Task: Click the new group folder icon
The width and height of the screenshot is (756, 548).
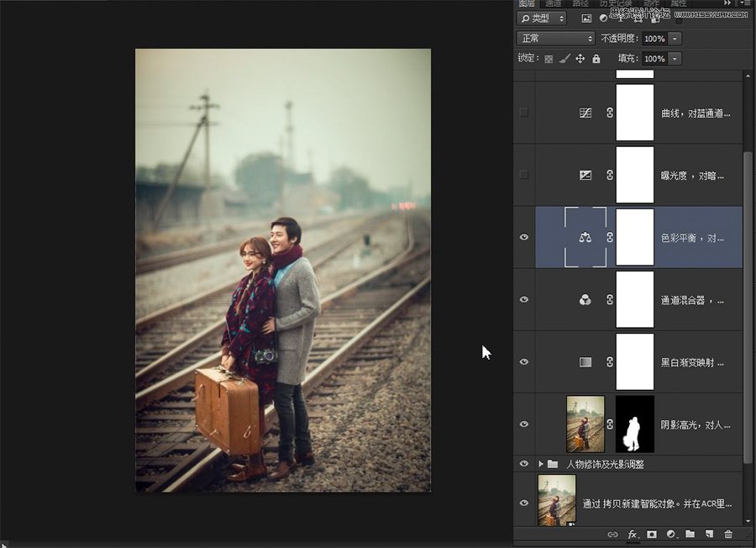Action: [690, 535]
